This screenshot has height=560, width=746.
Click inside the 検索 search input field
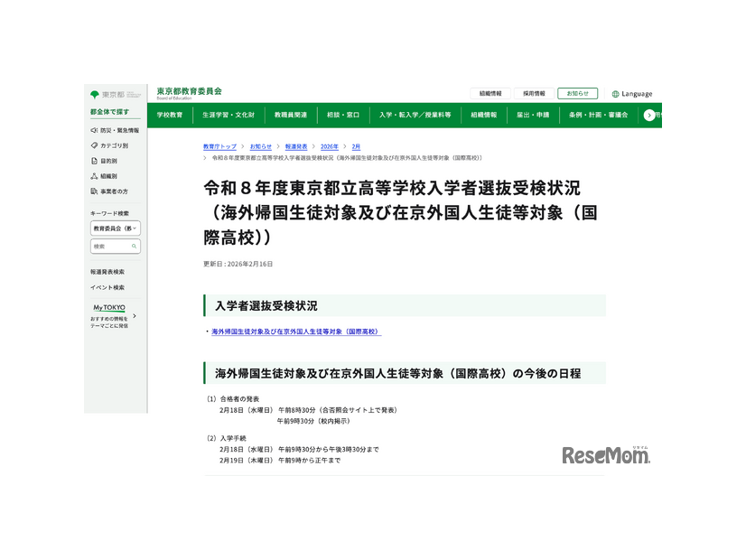[x=109, y=247]
